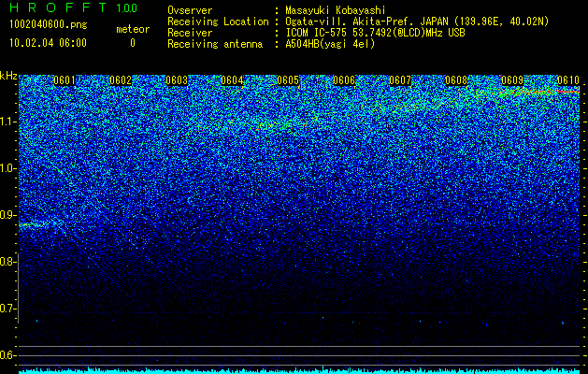The image size is (588, 374).
Task: Click the 0603 time marker
Action: [x=177, y=80]
